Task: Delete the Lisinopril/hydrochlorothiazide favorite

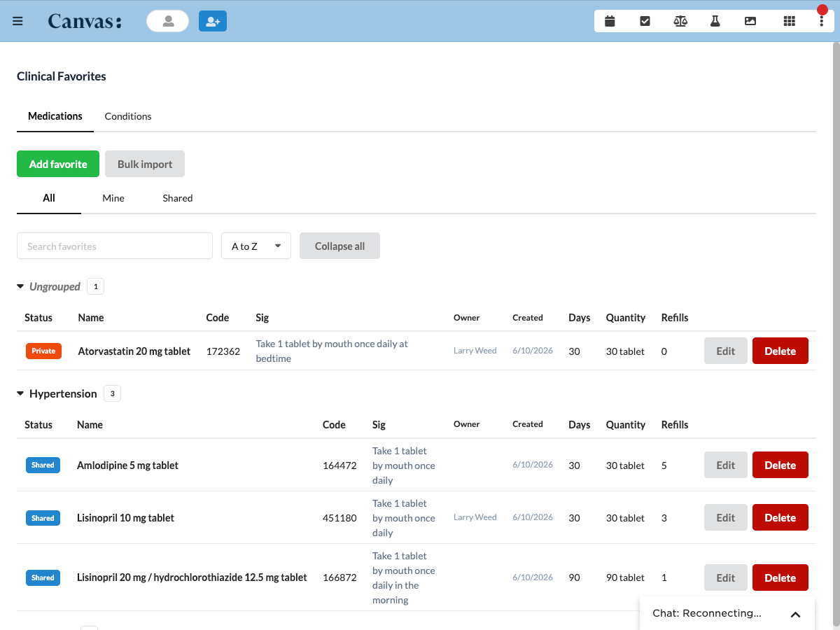Action: pyautogui.click(x=780, y=577)
